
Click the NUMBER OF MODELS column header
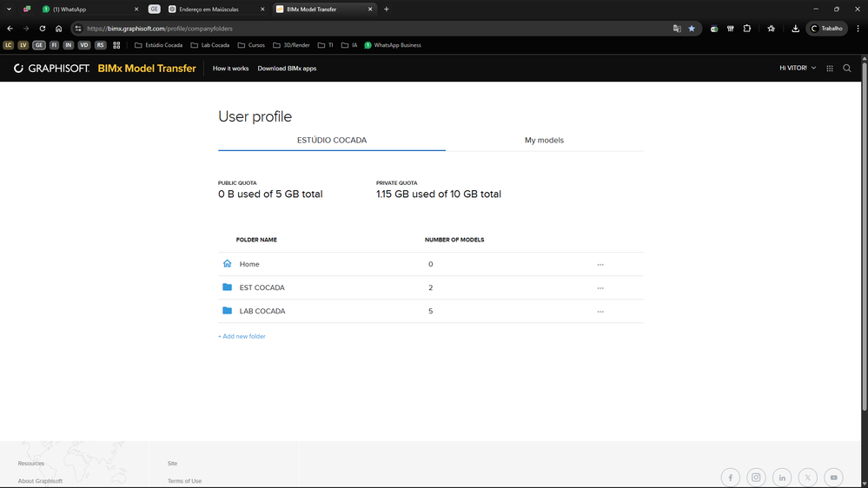[454, 240]
